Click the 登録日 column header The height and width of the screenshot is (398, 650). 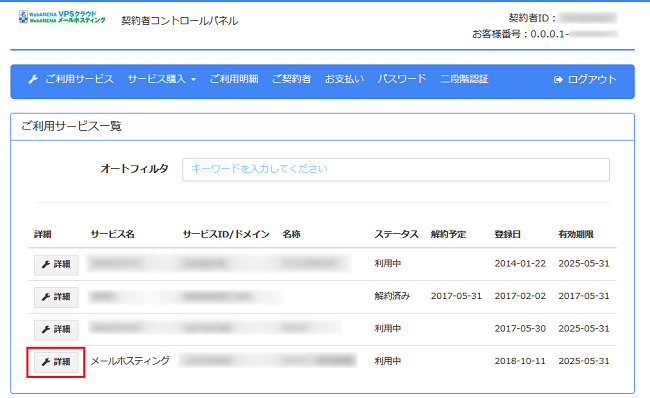pyautogui.click(x=507, y=234)
